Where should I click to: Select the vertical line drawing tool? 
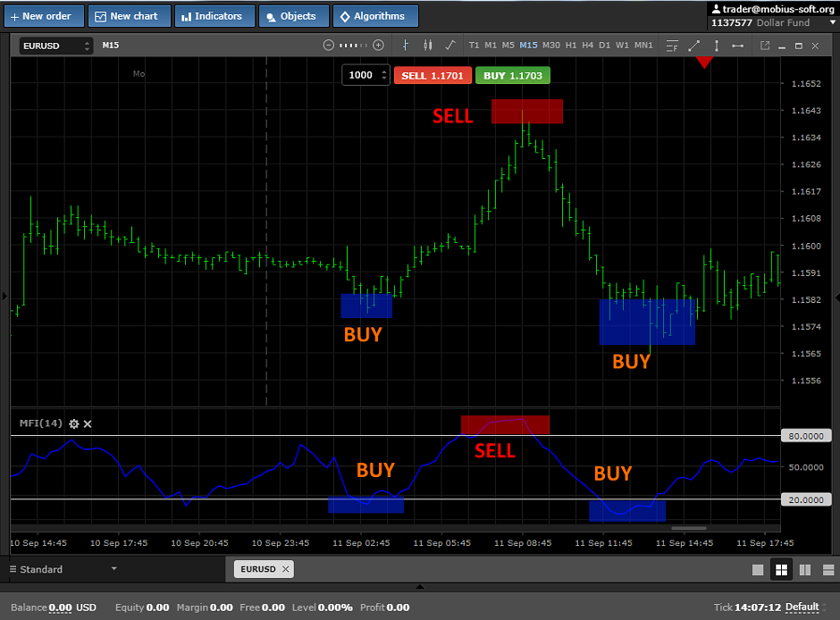pos(717,46)
